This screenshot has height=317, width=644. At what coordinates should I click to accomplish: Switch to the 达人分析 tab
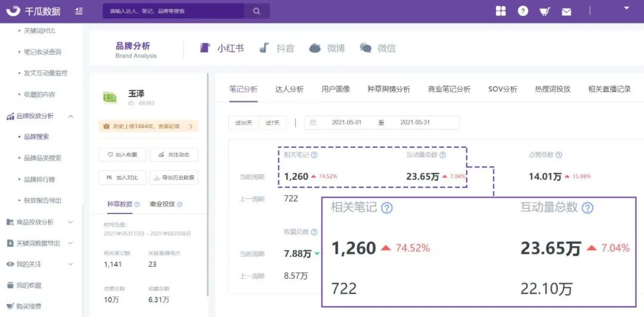click(x=290, y=89)
